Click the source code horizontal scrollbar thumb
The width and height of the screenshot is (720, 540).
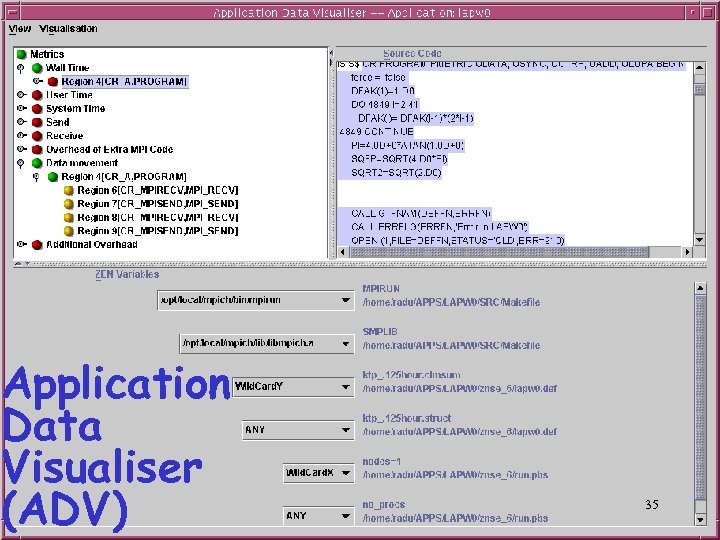point(499,252)
